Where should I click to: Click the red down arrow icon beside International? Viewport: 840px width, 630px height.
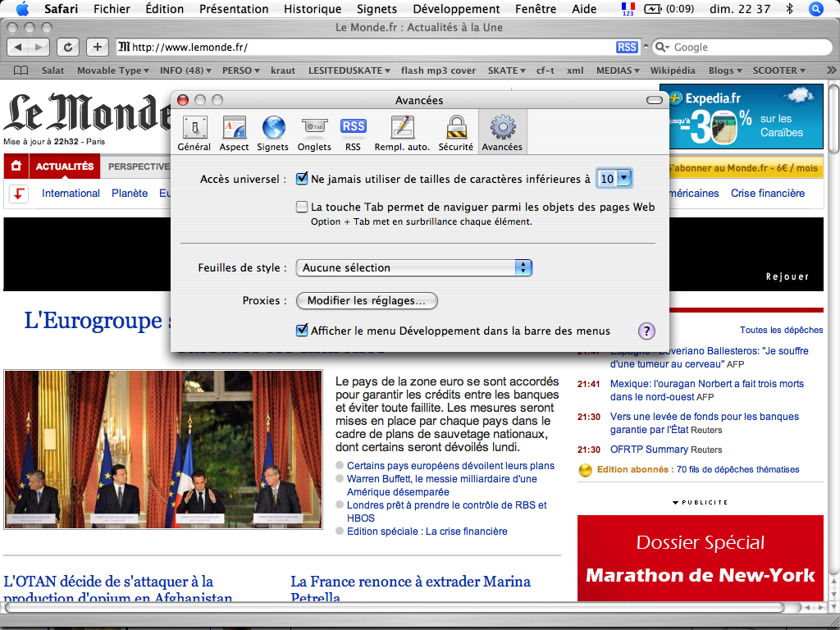point(19,194)
